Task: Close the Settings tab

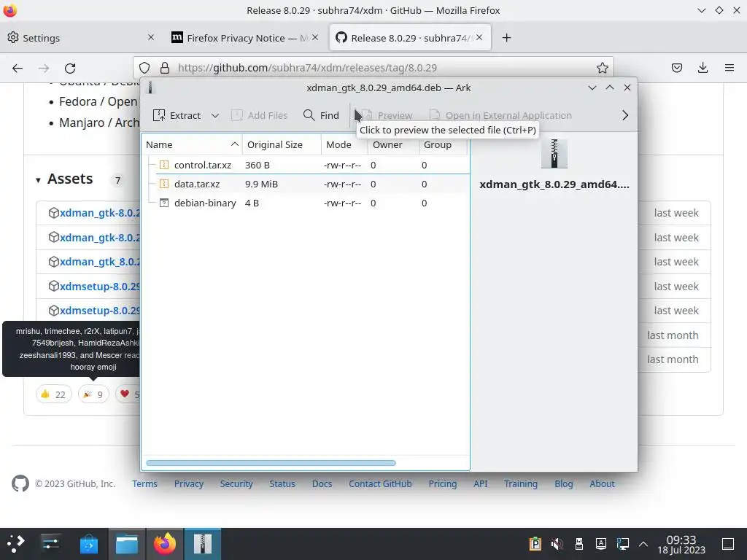Action: 150,37
